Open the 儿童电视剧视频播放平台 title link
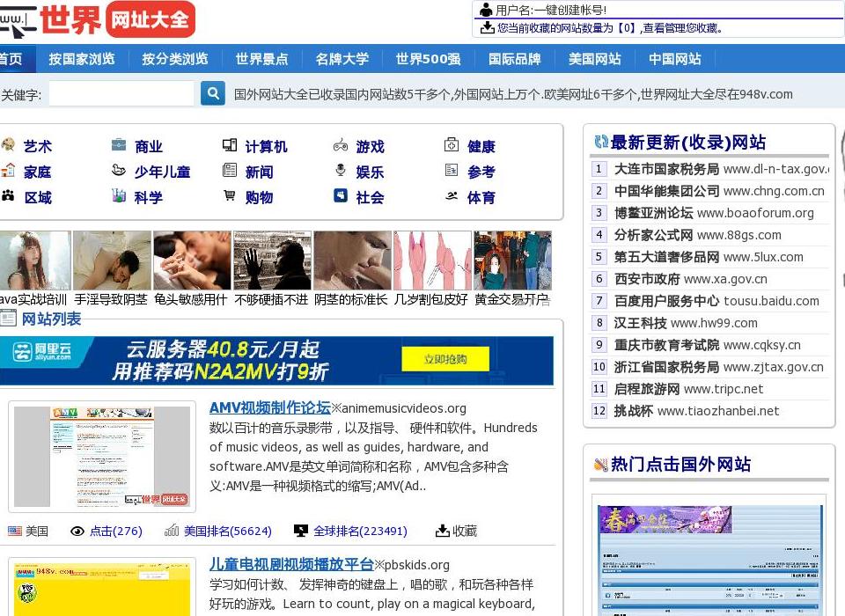Image resolution: width=845 pixels, height=616 pixels. [291, 564]
